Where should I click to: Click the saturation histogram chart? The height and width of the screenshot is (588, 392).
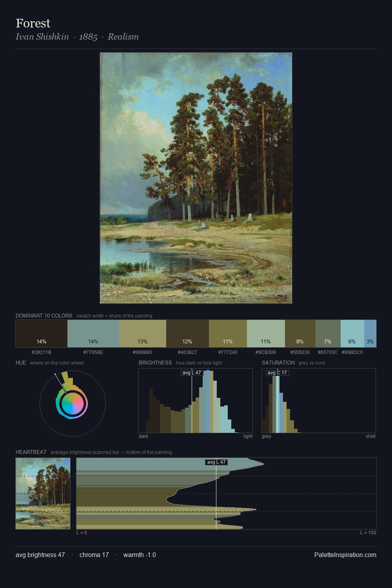[x=319, y=401]
